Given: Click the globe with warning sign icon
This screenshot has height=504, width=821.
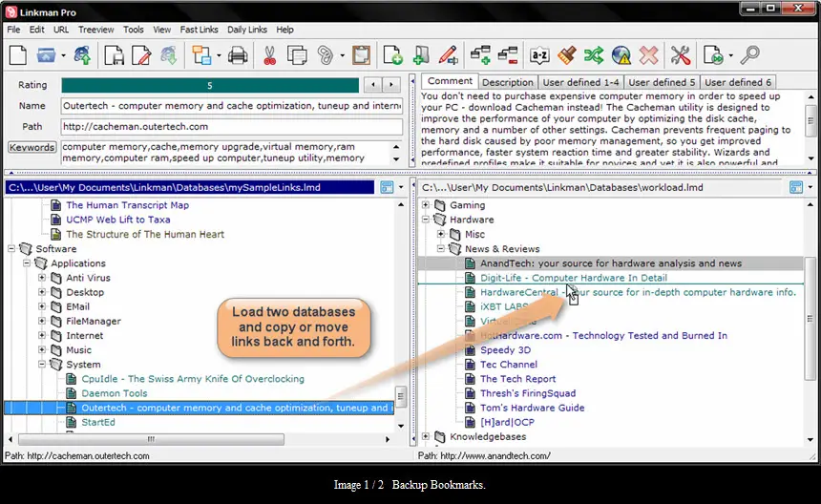Looking at the screenshot, I should tap(621, 55).
